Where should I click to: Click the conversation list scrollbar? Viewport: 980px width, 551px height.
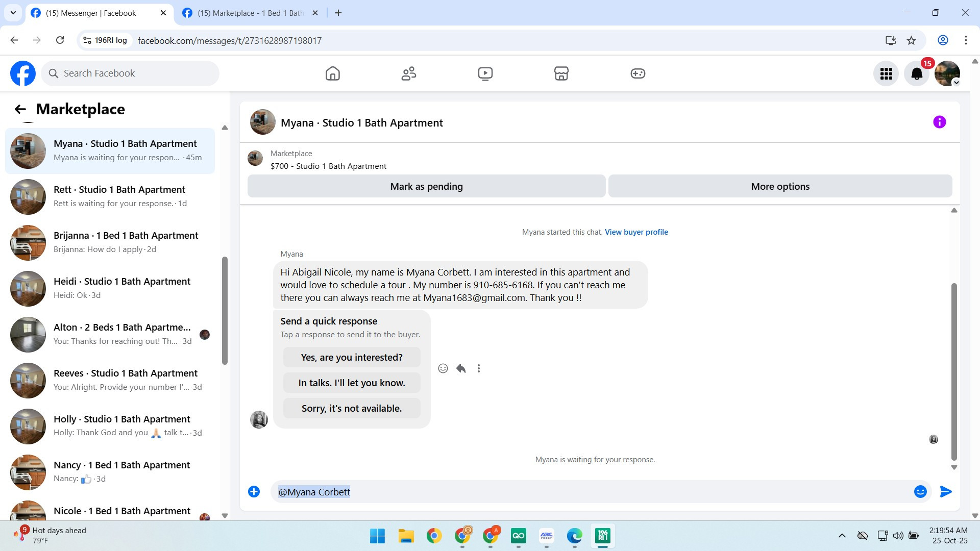pyautogui.click(x=225, y=311)
